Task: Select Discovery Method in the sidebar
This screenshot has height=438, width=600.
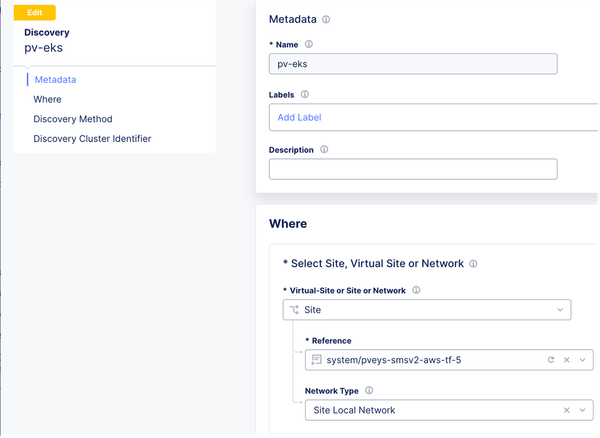Action: point(72,119)
